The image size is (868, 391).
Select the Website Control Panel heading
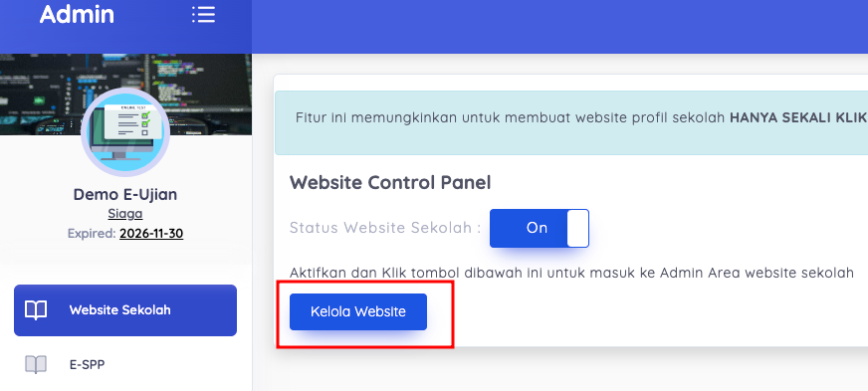click(390, 182)
